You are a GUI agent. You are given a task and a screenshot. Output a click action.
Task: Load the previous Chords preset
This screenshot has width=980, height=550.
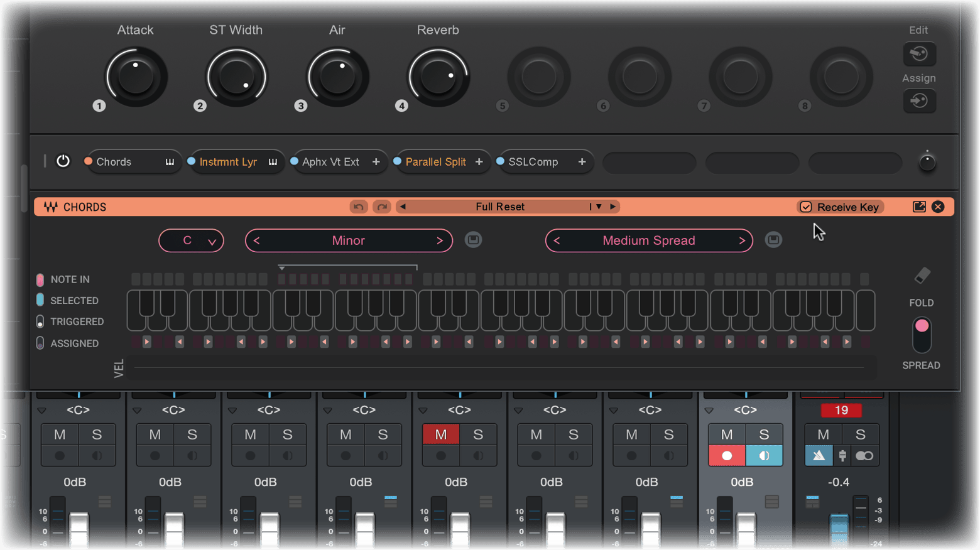click(403, 207)
